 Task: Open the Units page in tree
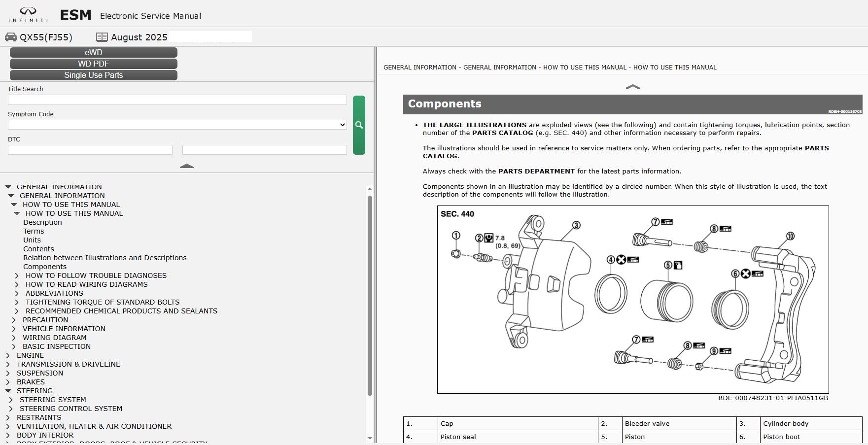point(32,240)
